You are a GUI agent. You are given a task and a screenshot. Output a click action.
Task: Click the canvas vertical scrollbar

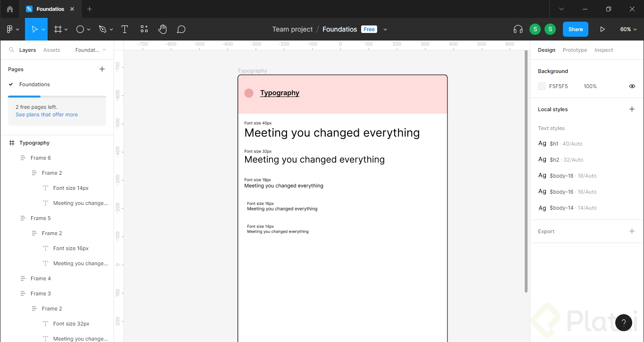point(526,171)
